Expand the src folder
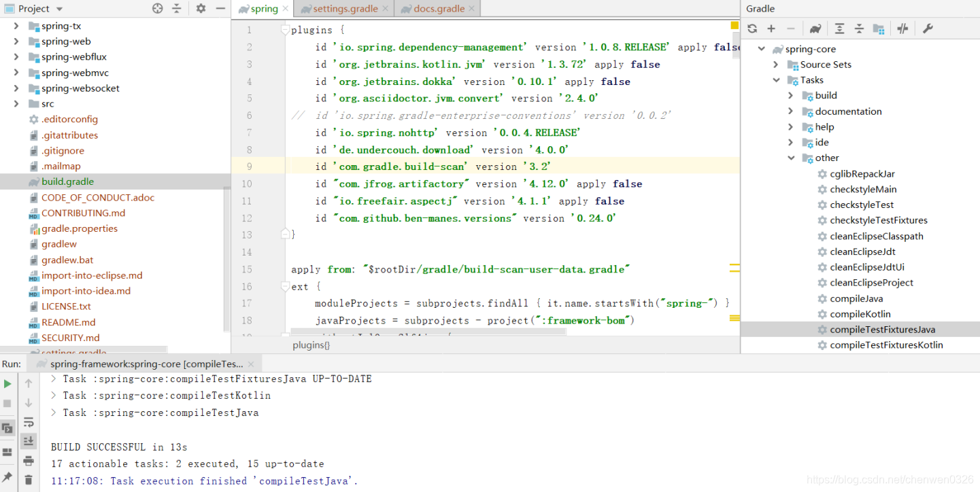This screenshot has width=980, height=492. [17, 104]
